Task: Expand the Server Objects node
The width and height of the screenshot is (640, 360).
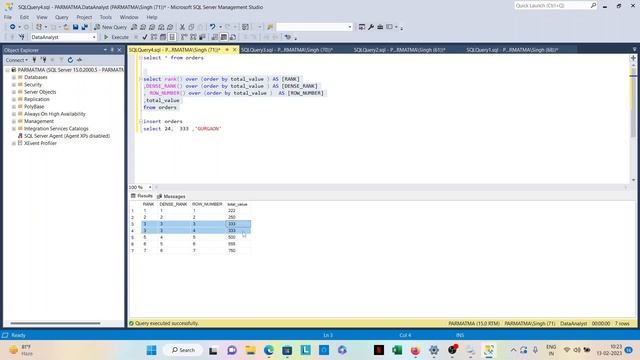Action: point(14,92)
